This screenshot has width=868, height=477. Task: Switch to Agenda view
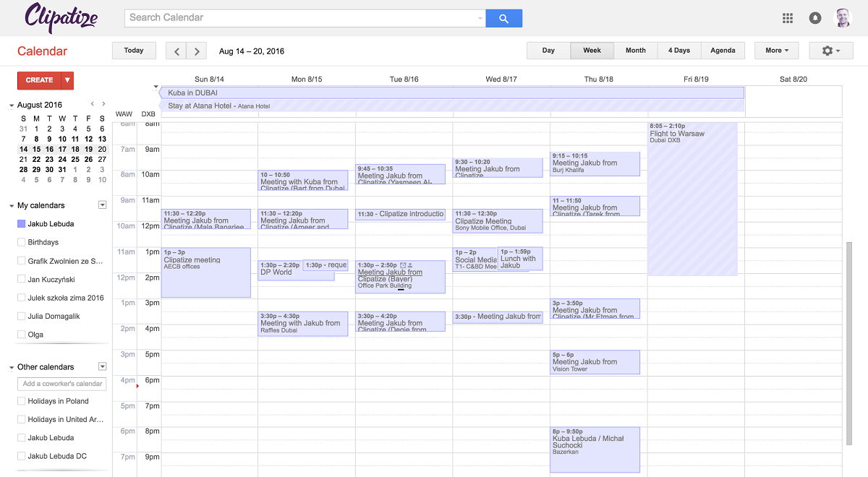tap(723, 51)
